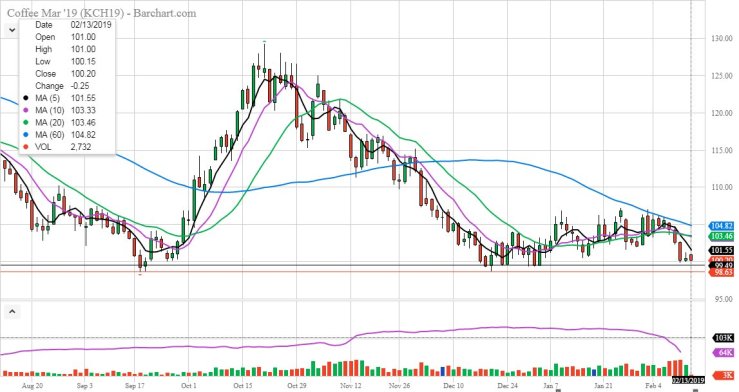Click the Oct 15 date axis label
The image size is (739, 392).
(243, 386)
